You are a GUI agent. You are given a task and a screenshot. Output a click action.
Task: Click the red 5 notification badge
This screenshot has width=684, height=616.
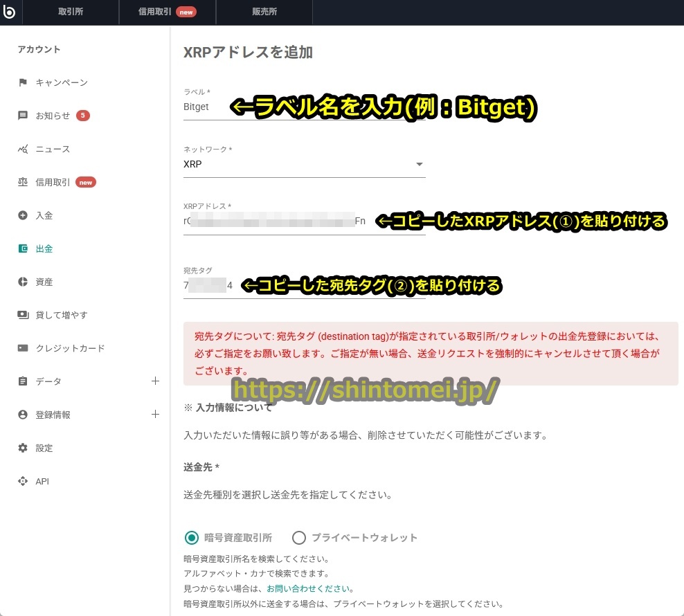pyautogui.click(x=83, y=116)
